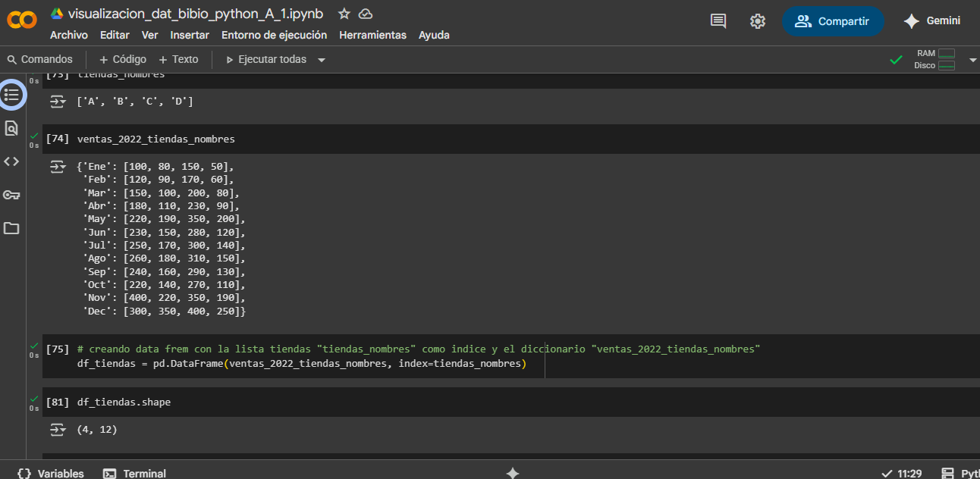The width and height of the screenshot is (980, 479).
Task: Toggle output icon of df_tiendas.shape cell
Action: pyautogui.click(x=58, y=430)
